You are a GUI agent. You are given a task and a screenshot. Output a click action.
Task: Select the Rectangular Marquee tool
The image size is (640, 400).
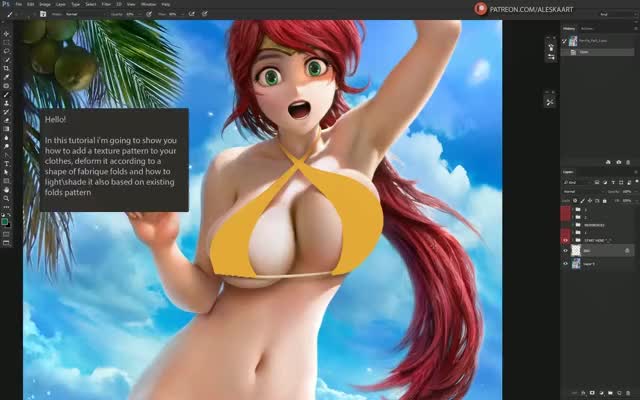pos(6,42)
